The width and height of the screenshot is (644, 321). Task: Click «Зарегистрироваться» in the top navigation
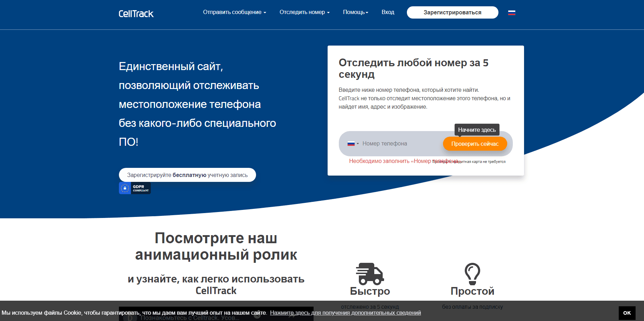pyautogui.click(x=452, y=12)
